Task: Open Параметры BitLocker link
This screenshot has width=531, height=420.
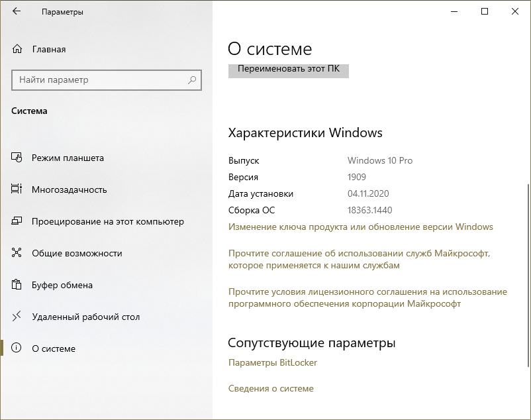Action: tap(272, 362)
